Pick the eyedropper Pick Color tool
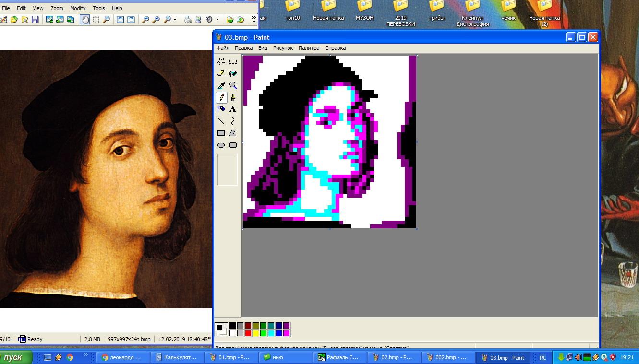 (x=221, y=85)
